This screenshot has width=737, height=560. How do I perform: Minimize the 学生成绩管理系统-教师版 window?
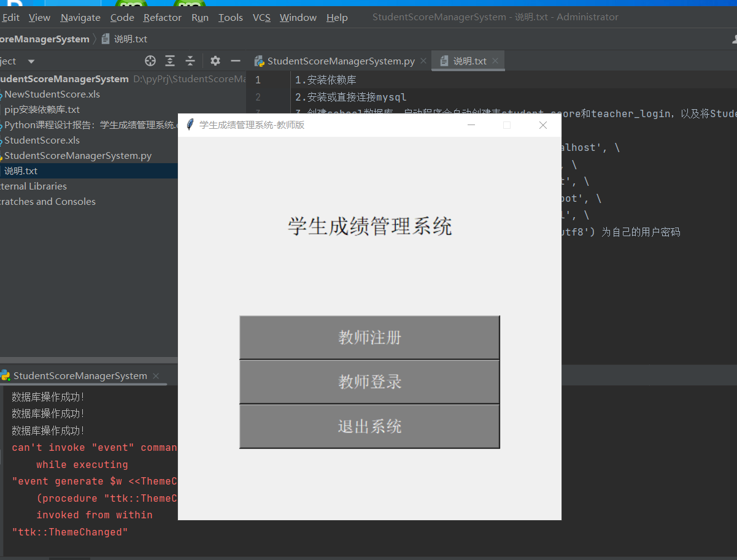pos(471,125)
